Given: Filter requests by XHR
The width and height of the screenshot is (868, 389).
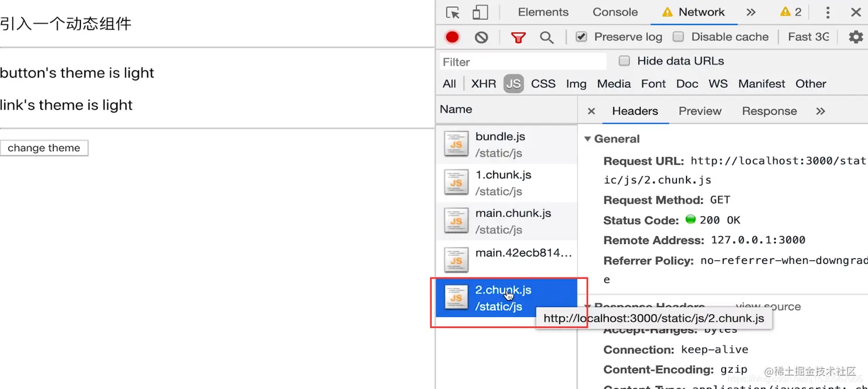Looking at the screenshot, I should [483, 84].
